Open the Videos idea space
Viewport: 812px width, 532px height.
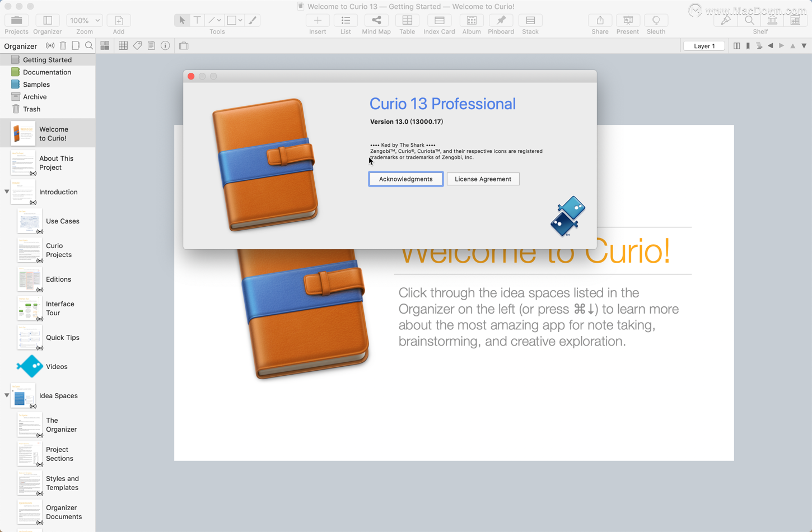pyautogui.click(x=48, y=366)
